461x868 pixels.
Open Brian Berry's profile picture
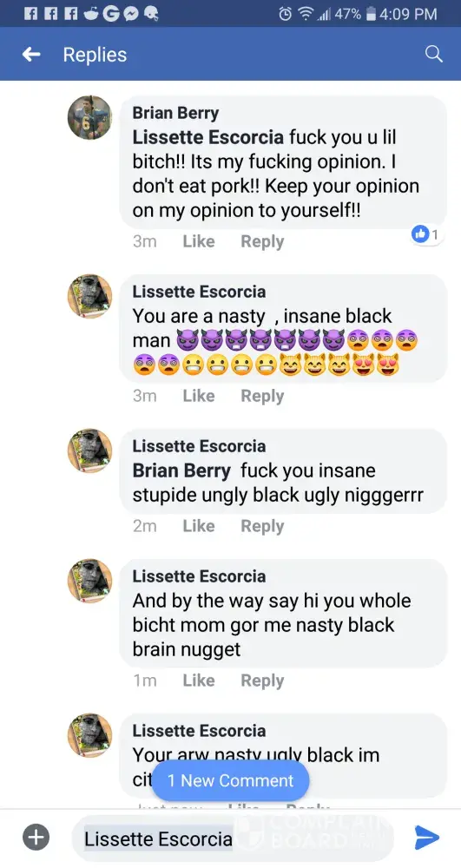pyautogui.click(x=89, y=117)
